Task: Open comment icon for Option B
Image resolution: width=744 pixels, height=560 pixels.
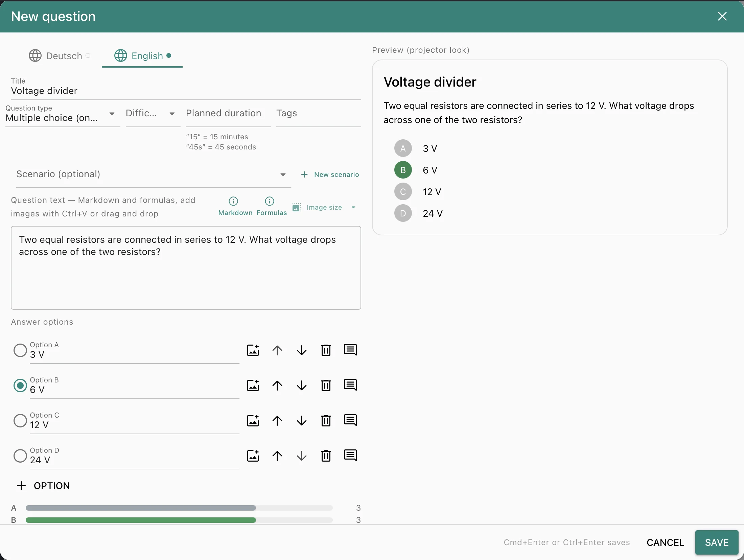Action: [350, 386]
